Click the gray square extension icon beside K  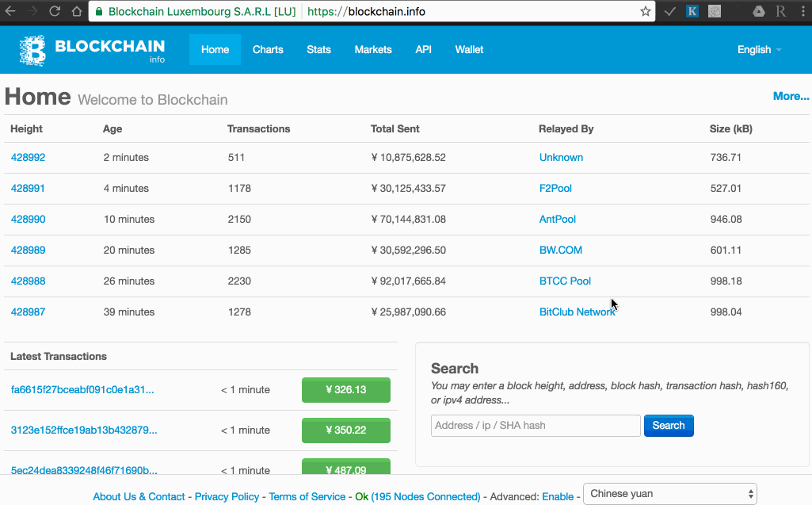coord(714,11)
